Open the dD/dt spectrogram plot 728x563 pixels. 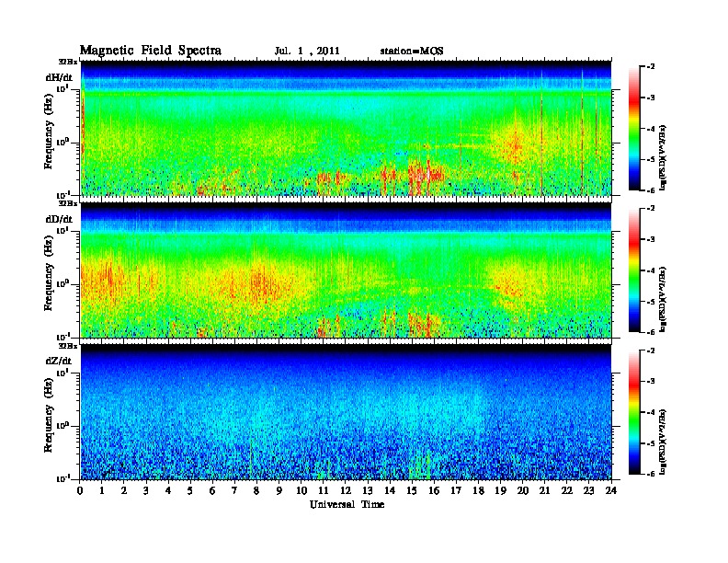(x=346, y=270)
